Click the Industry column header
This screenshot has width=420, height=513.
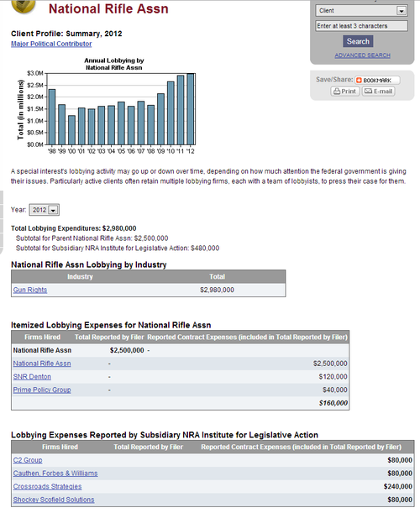80,277
